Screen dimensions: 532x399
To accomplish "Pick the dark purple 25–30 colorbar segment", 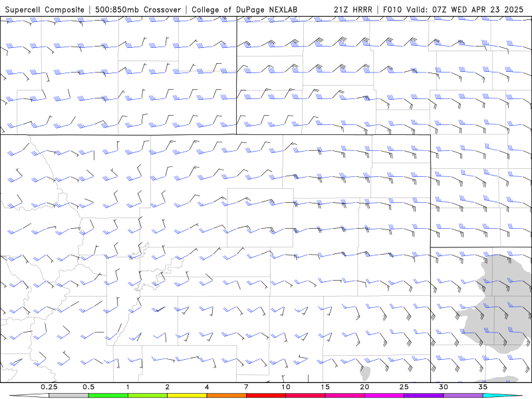I will (424, 396).
